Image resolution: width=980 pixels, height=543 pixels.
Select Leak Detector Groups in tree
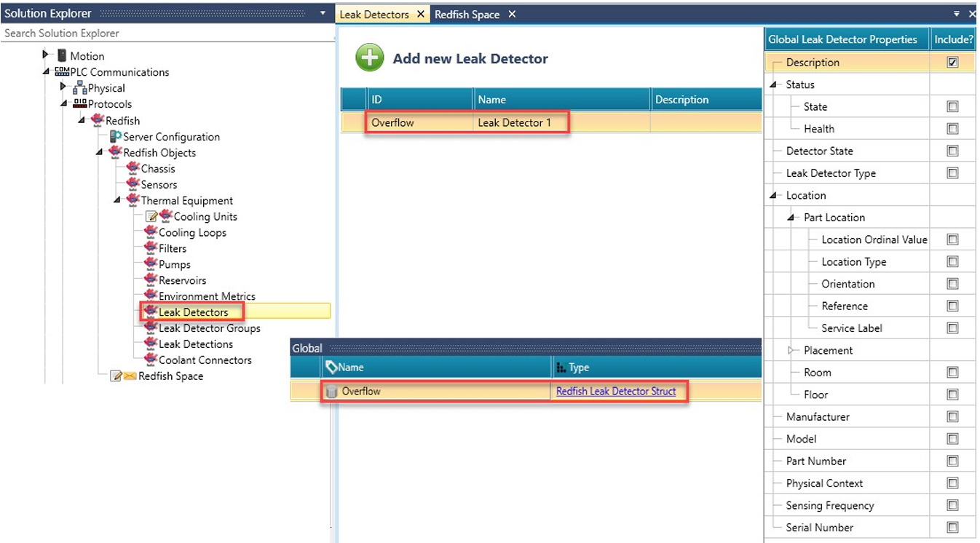[x=209, y=328]
